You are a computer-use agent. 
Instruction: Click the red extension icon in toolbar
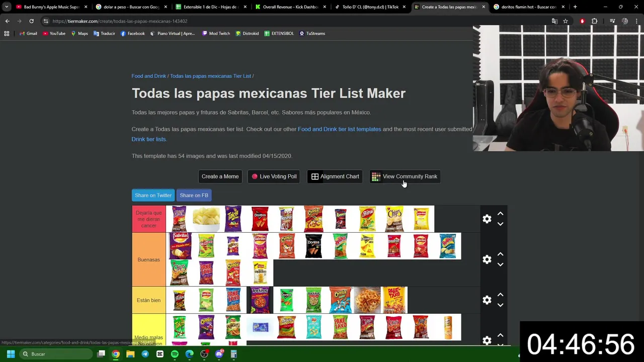click(582, 21)
